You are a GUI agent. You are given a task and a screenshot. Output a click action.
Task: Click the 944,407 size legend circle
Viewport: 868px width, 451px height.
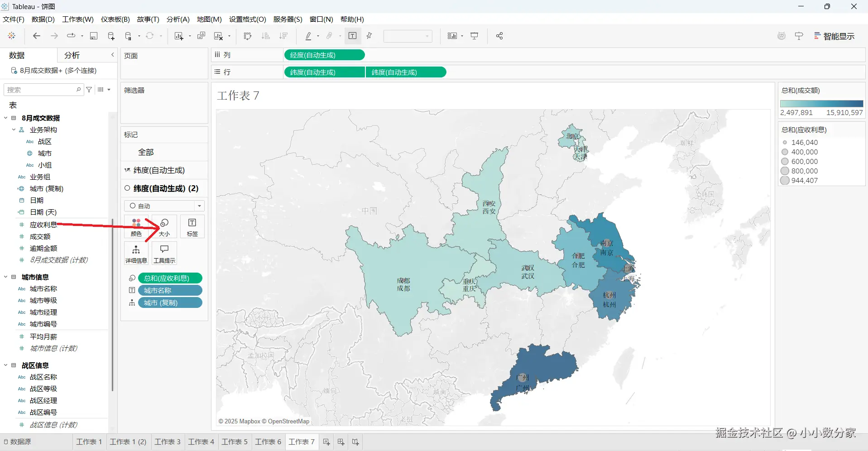pos(785,181)
